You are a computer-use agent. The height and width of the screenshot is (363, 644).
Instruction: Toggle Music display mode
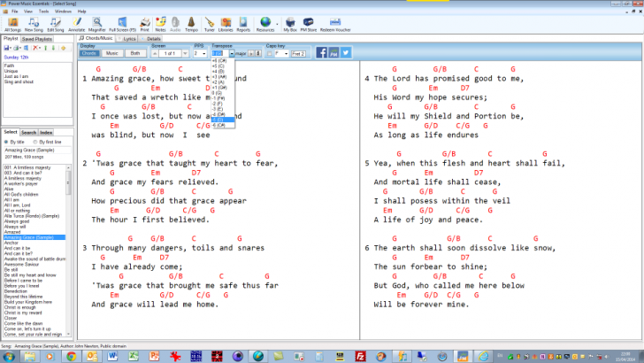point(111,53)
